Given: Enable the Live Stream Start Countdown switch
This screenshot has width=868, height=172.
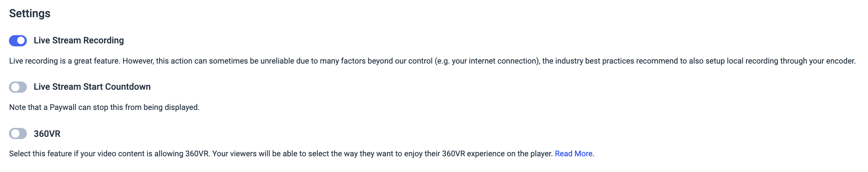Looking at the screenshot, I should coord(18,87).
